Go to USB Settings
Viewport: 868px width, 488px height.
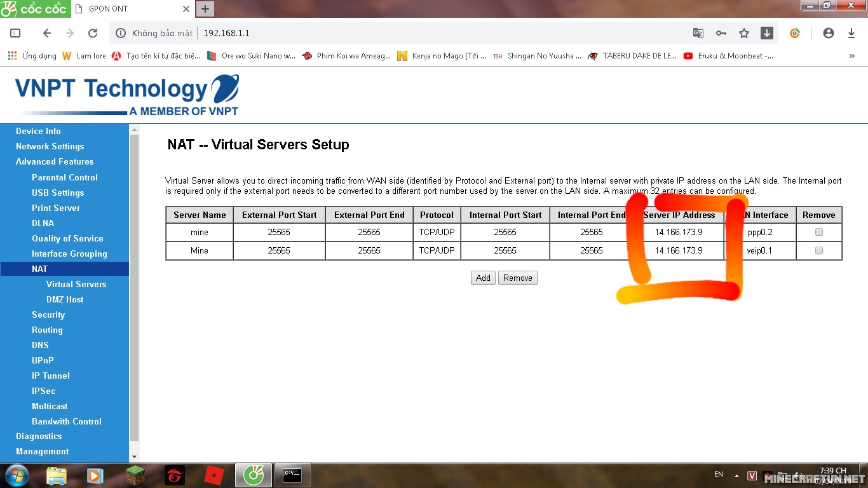coord(58,193)
